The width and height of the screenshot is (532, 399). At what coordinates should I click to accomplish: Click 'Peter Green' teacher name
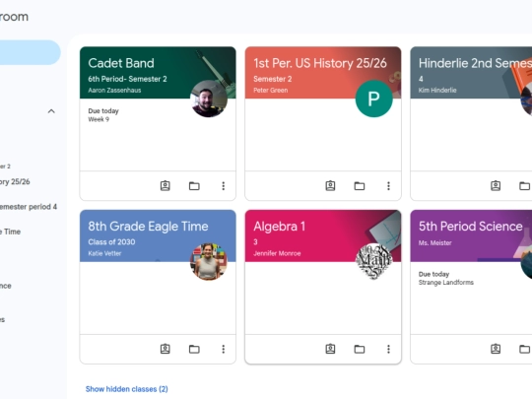[x=270, y=91]
